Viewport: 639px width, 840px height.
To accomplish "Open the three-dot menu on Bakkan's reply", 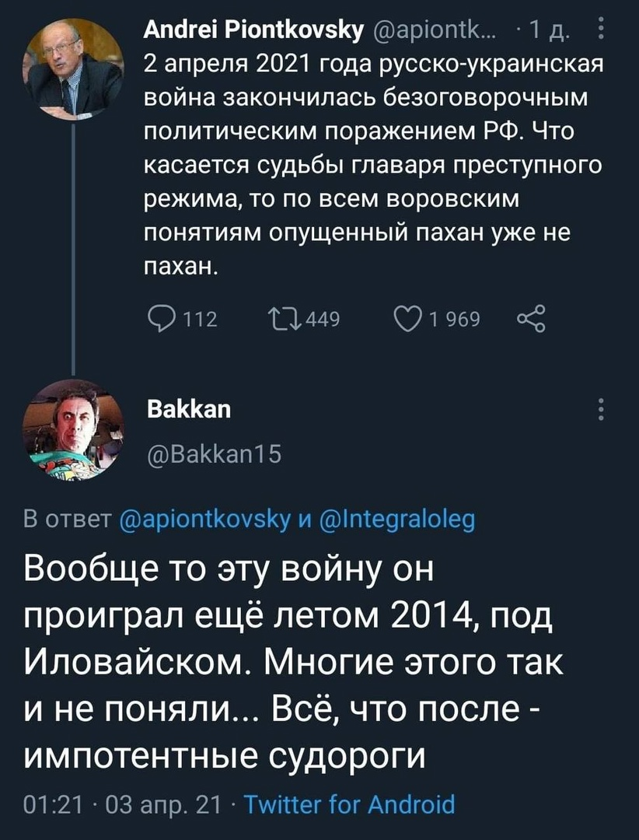I will click(x=601, y=409).
